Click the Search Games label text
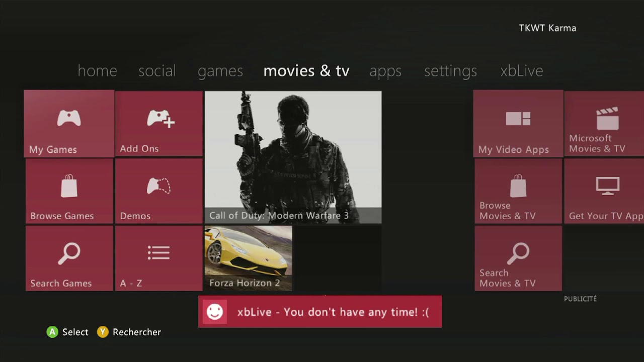Image resolution: width=644 pixels, height=362 pixels. (x=61, y=283)
